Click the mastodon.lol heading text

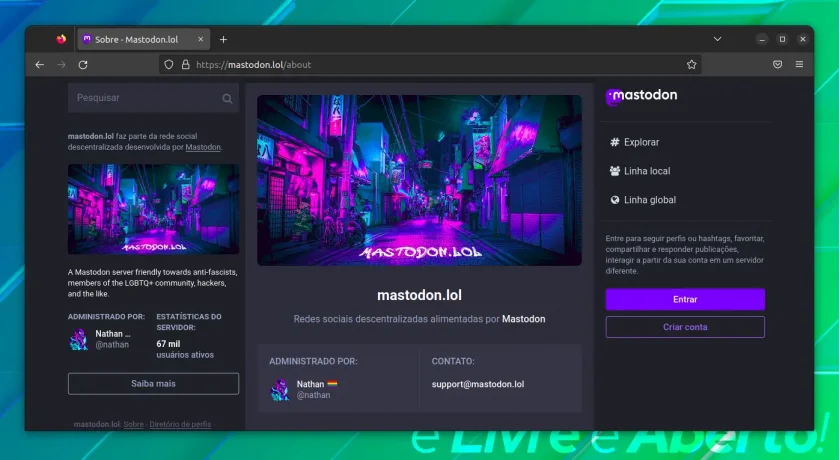pyautogui.click(x=419, y=296)
